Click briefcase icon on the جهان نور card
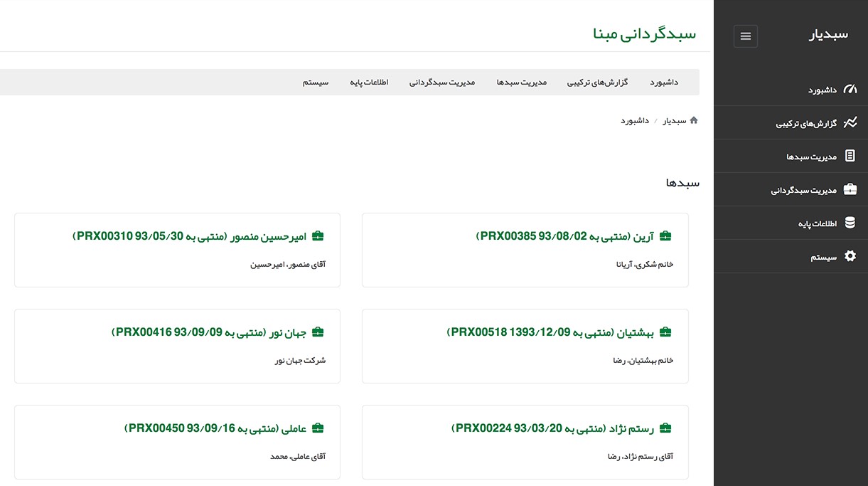 [x=318, y=332]
